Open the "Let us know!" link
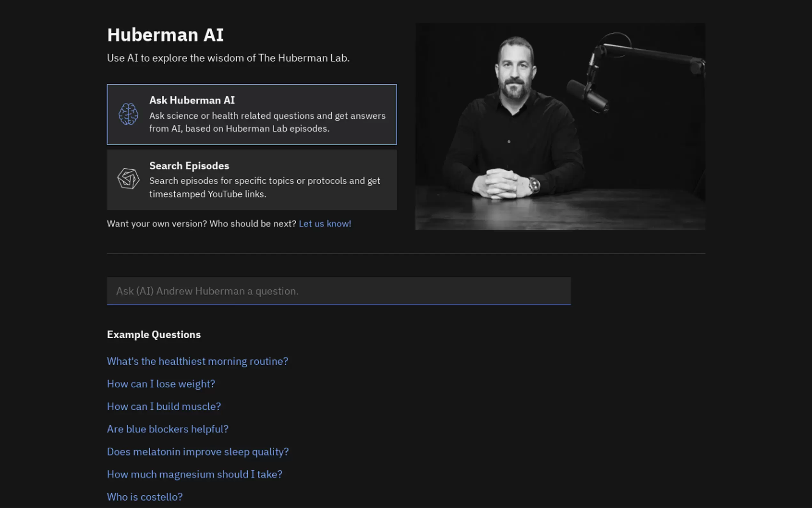Screen dimensions: 812x508 pyautogui.click(x=324, y=224)
